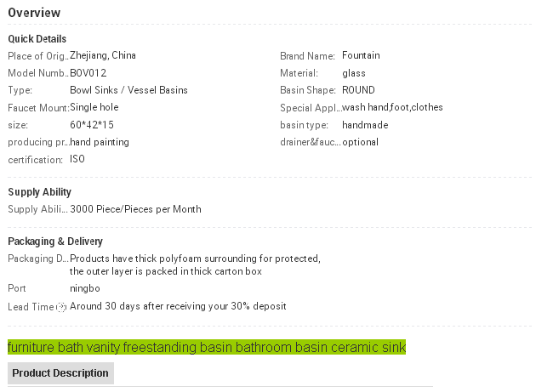Click the Port value ningbo
This screenshot has width=536, height=392.
(x=84, y=288)
